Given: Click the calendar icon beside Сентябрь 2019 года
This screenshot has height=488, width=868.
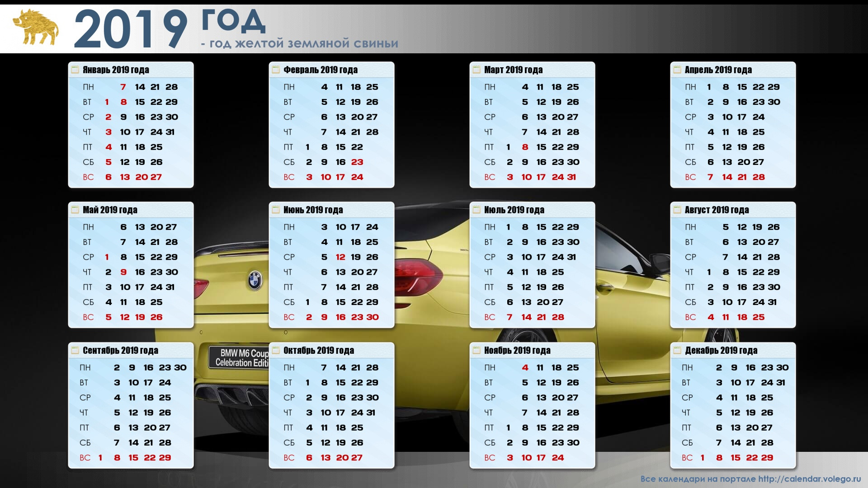Looking at the screenshot, I should [75, 350].
